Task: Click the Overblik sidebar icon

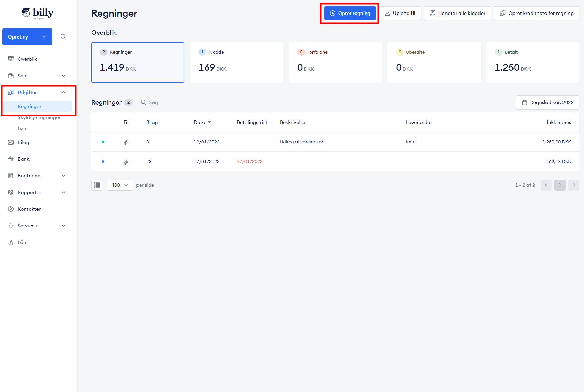Action: (x=11, y=59)
